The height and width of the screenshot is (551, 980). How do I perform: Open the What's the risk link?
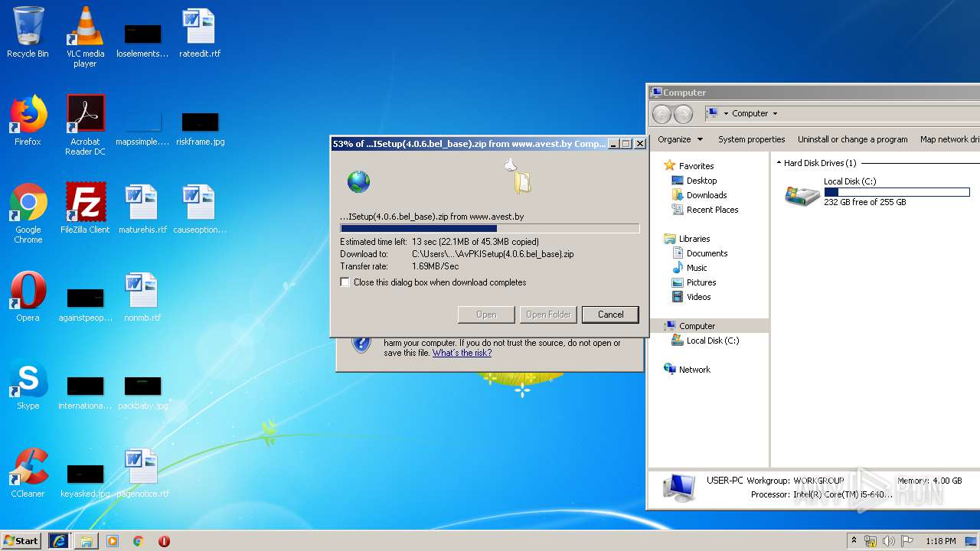pos(462,353)
